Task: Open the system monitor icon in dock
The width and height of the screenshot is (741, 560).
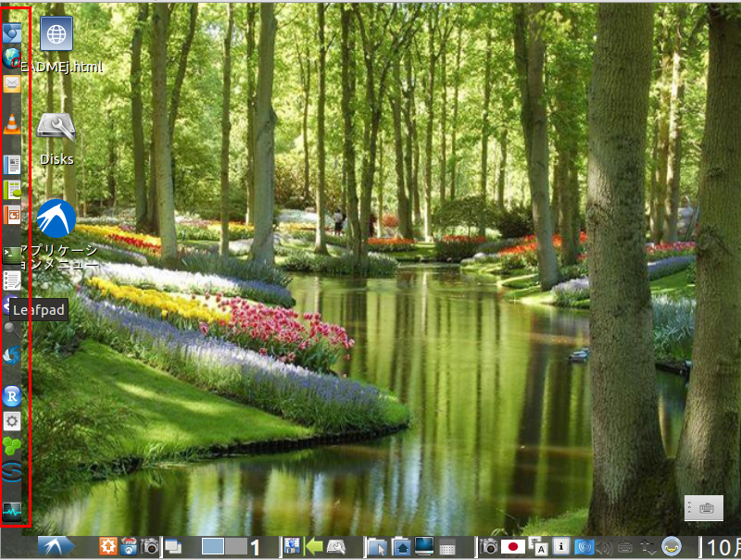Action: point(12,508)
